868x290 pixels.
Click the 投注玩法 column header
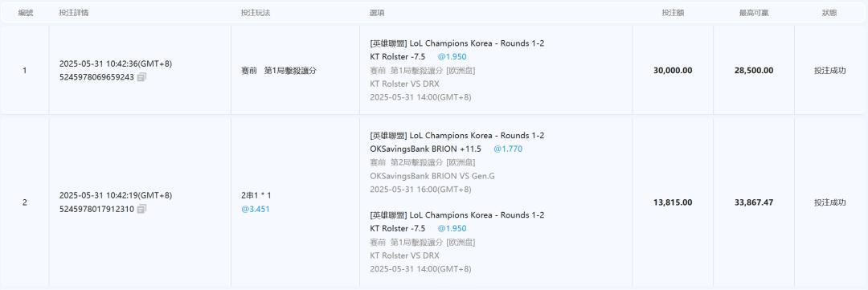pos(256,13)
